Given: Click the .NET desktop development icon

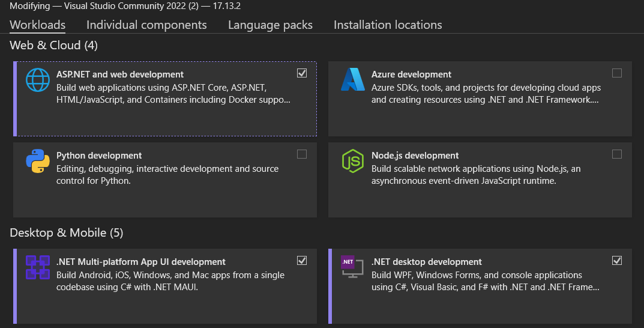Looking at the screenshot, I should pos(353,267).
